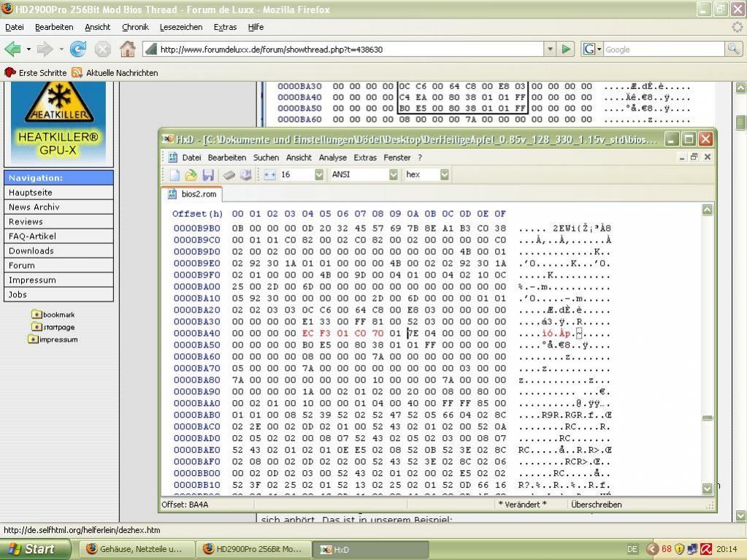Click the Firefox page scrollbar down arrow
This screenshot has width=747, height=560.
[741, 515]
